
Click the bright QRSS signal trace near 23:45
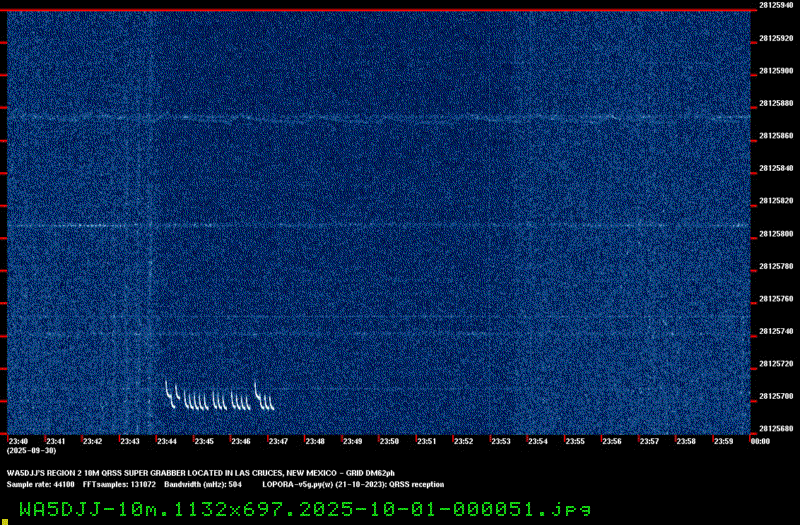tap(219, 396)
